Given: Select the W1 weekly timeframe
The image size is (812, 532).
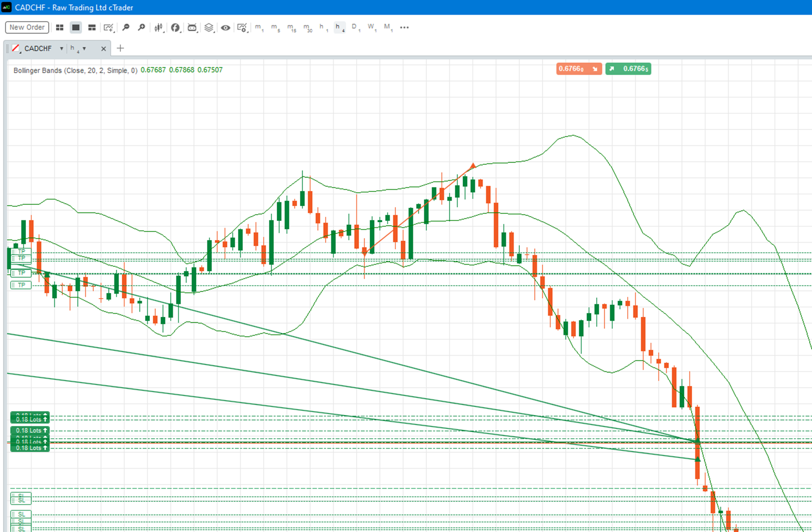Looking at the screenshot, I should (x=372, y=27).
